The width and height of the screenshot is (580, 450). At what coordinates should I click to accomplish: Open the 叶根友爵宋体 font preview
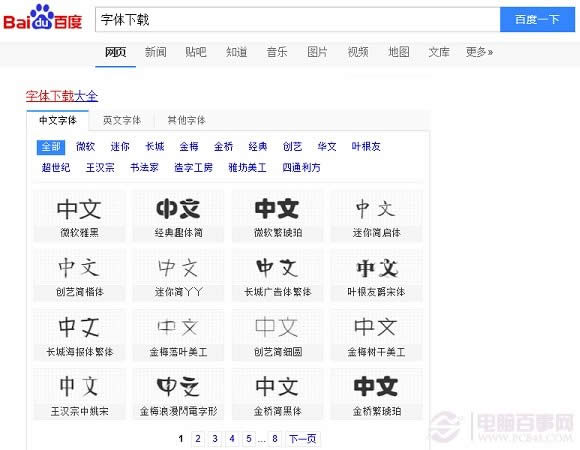(376, 275)
